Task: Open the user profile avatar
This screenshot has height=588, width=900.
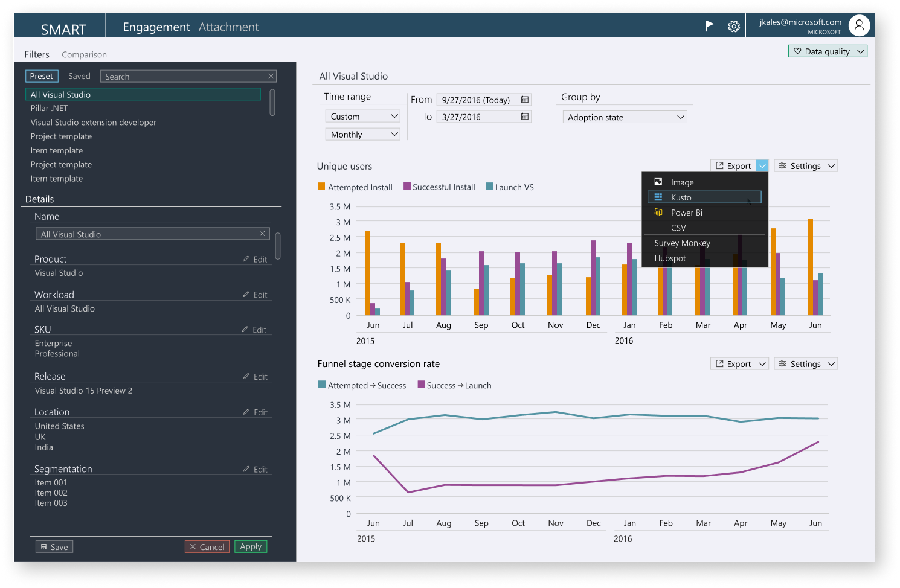Action: pos(859,25)
